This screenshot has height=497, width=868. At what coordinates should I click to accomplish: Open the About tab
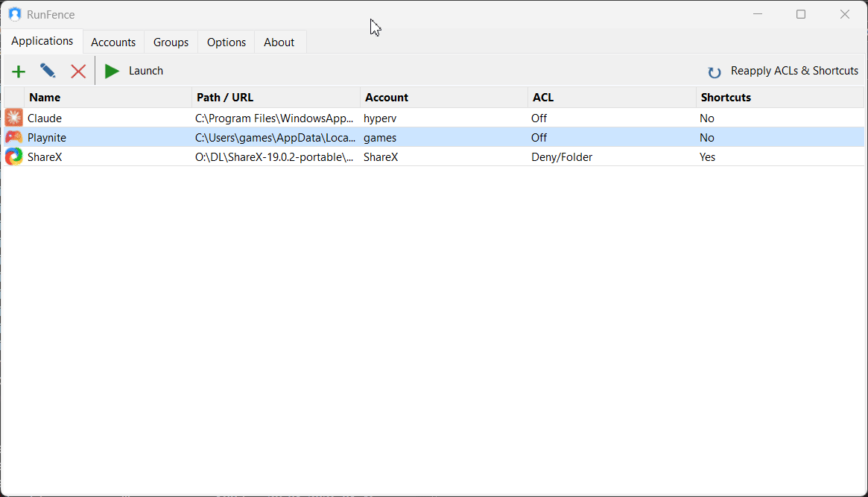tap(279, 42)
